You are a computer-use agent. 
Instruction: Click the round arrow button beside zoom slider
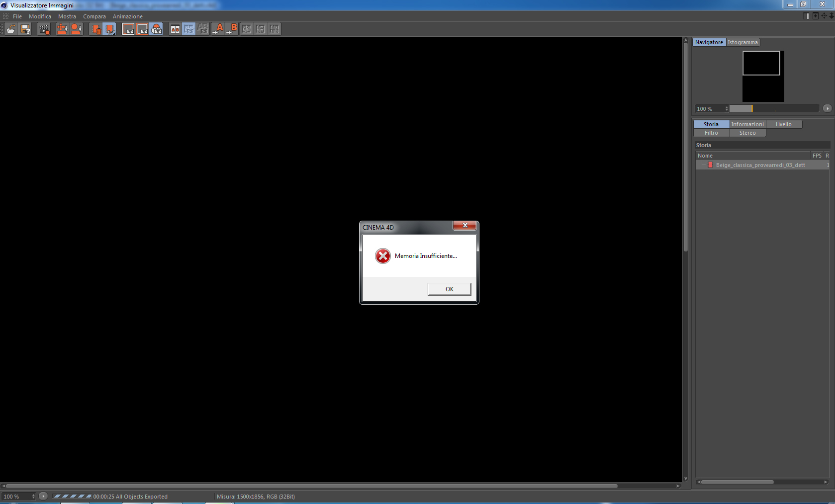coord(827,108)
